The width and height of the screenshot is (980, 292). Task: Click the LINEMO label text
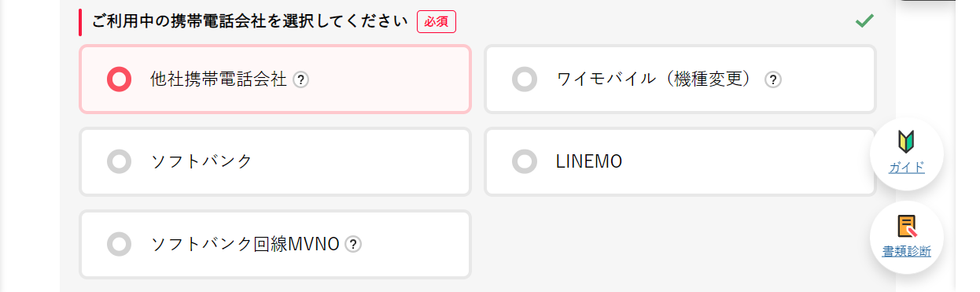(x=589, y=161)
